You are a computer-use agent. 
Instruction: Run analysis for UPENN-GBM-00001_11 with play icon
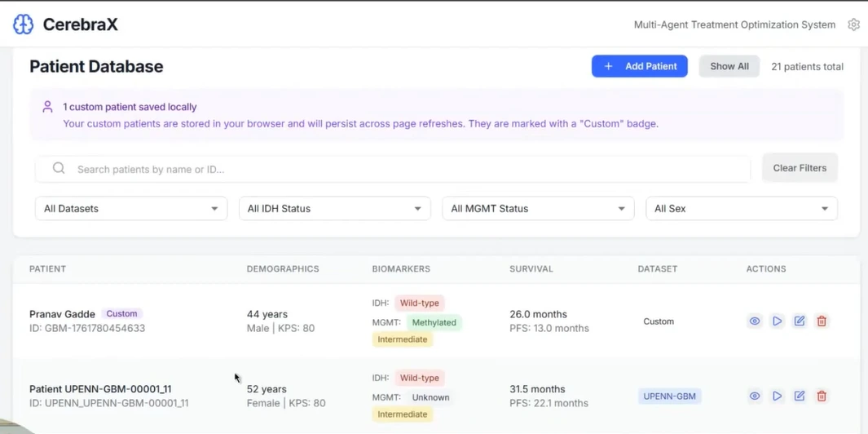point(778,396)
